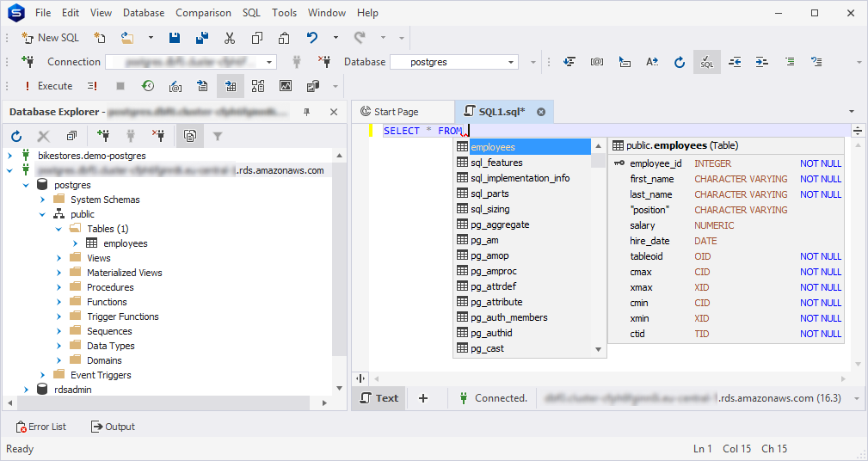Image resolution: width=868 pixels, height=461 pixels.
Task: Click the split editor handle at top right
Action: point(858,131)
